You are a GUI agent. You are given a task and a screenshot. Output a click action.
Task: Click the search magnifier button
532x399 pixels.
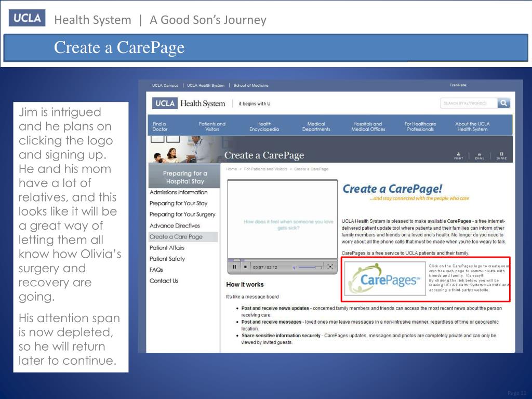pyautogui.click(x=503, y=103)
